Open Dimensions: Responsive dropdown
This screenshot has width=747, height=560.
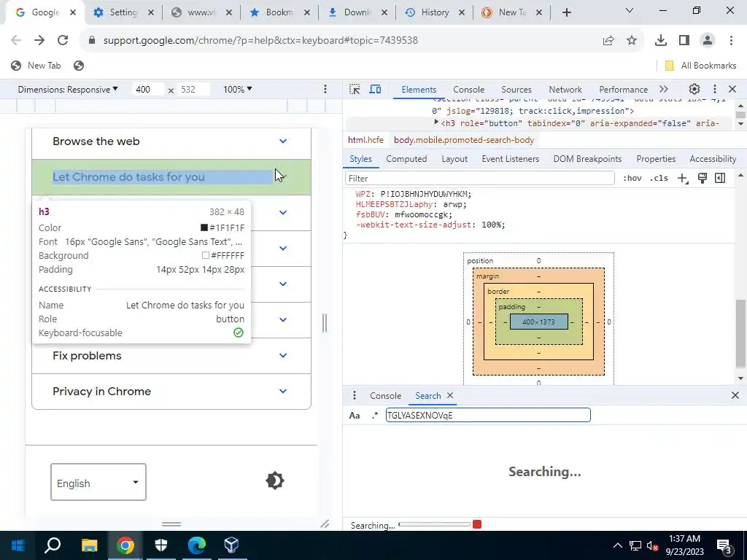pos(68,90)
